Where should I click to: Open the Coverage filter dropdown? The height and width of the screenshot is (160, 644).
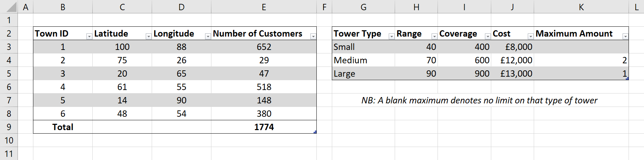pyautogui.click(x=488, y=36)
